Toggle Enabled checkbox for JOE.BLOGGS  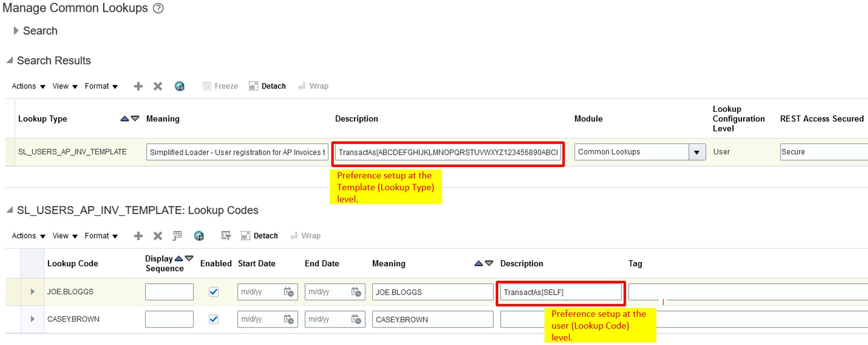tap(214, 292)
